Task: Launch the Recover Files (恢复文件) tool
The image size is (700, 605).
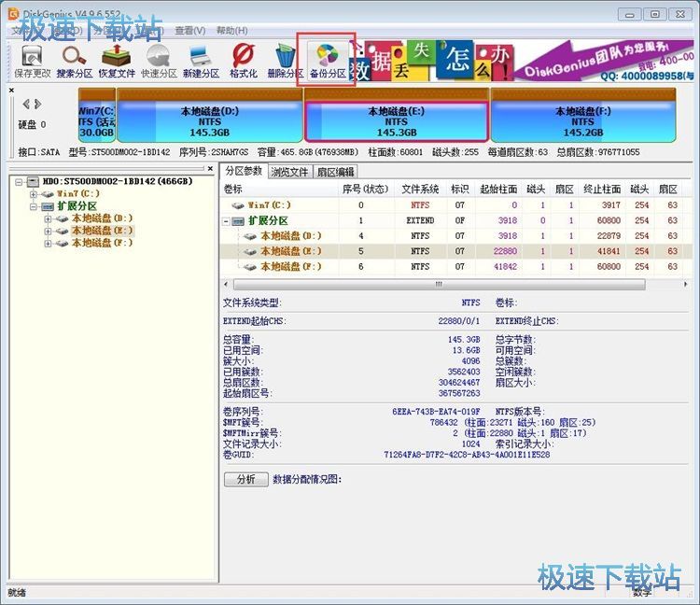Action: (x=117, y=62)
